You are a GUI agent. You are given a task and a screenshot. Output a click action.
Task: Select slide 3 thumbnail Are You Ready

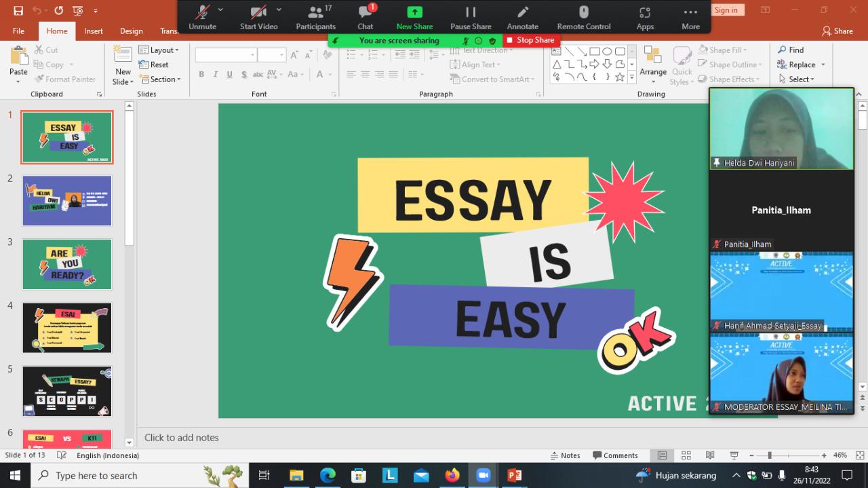pos(67,264)
